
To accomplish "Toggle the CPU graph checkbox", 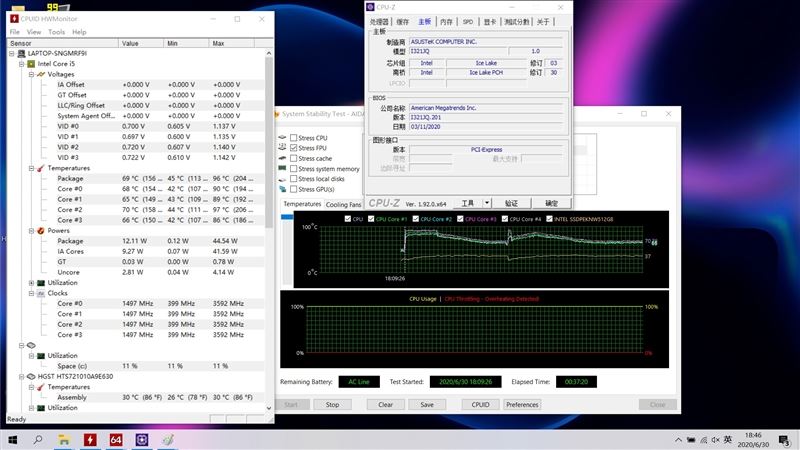I will pyautogui.click(x=347, y=219).
